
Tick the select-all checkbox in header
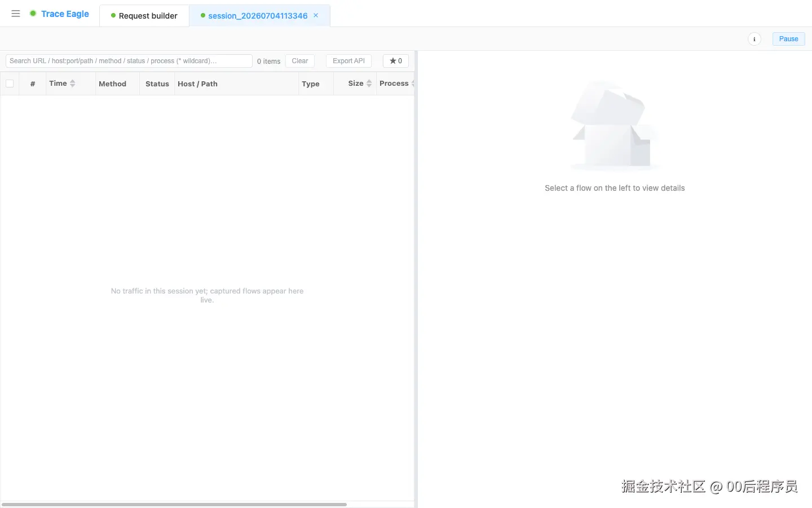(10, 84)
